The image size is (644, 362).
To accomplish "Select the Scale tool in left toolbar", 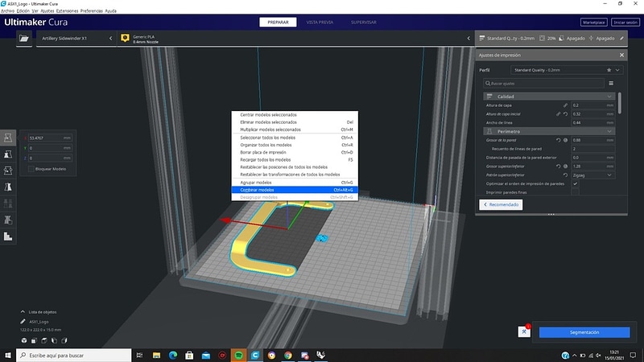I will 8,154.
